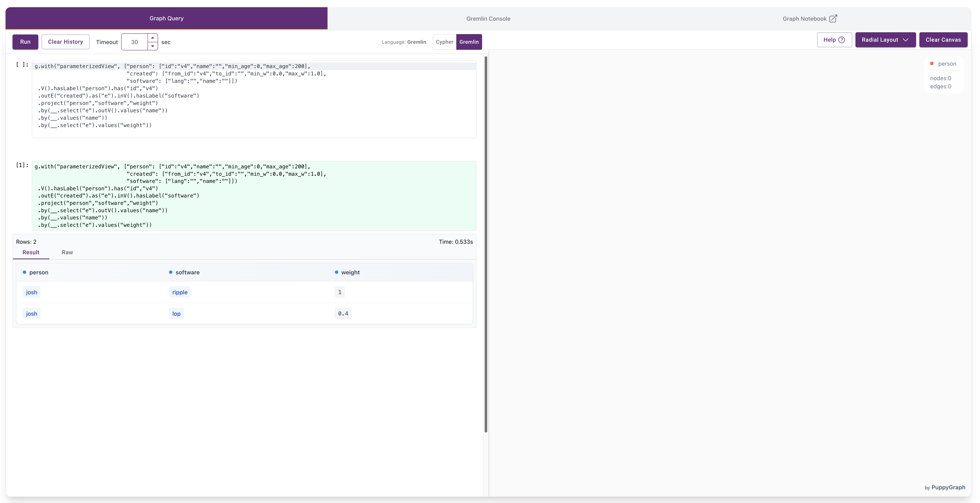
Task: Open the Gremlin Console tab
Action: (488, 19)
